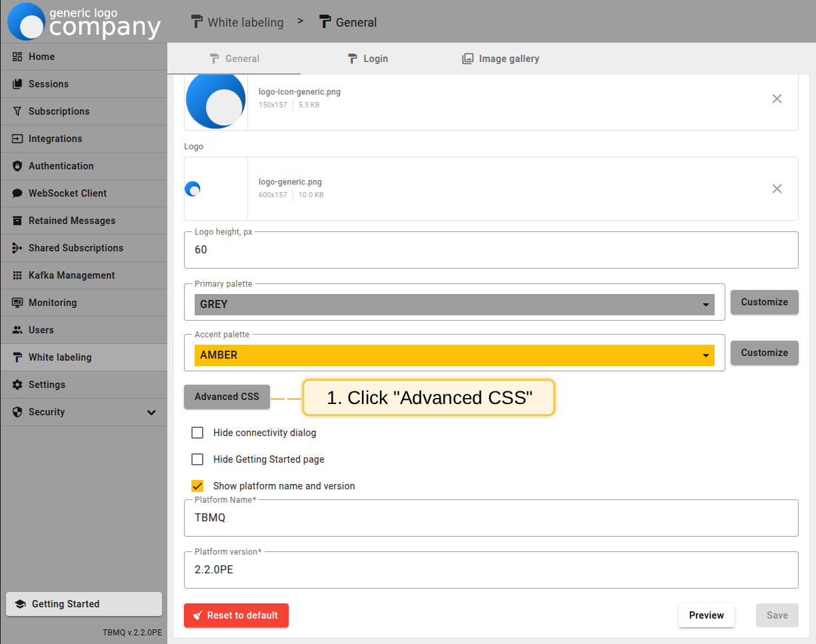816x644 pixels.
Task: Click into the Logo height field
Action: tap(491, 250)
